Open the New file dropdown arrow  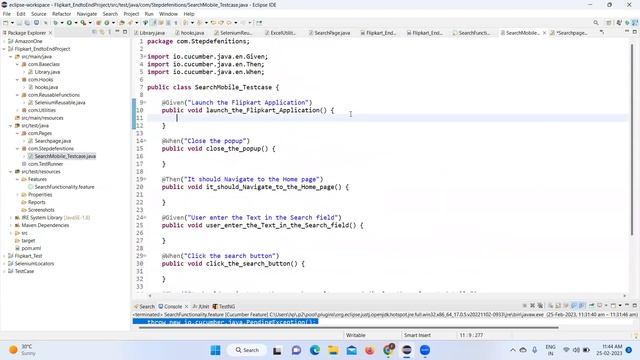[x=12, y=23]
